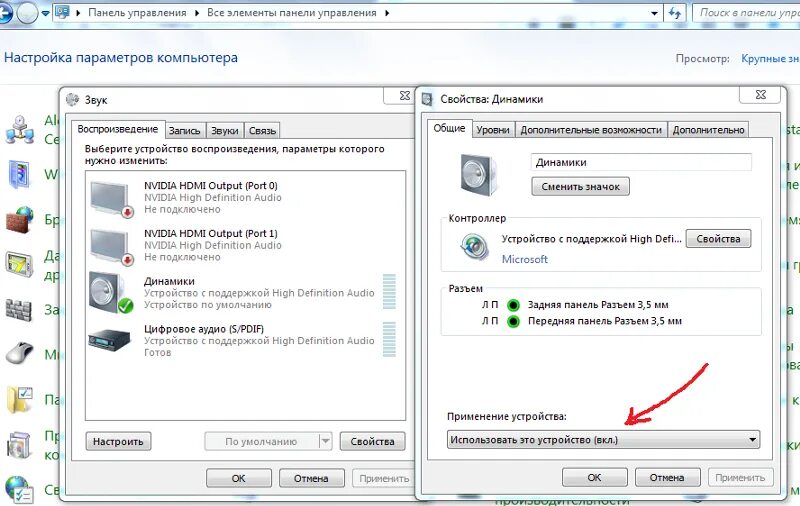Switch to the Воспроизведение tab
The image size is (800, 506).
click(x=117, y=129)
